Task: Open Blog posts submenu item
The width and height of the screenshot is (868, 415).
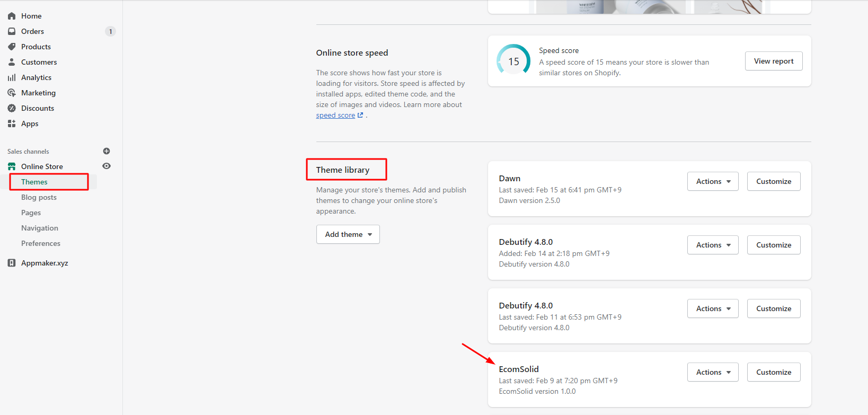Action: coord(39,197)
